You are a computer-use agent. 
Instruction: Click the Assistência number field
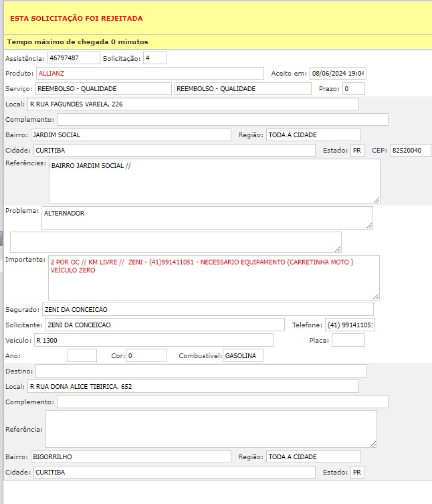coord(73,58)
